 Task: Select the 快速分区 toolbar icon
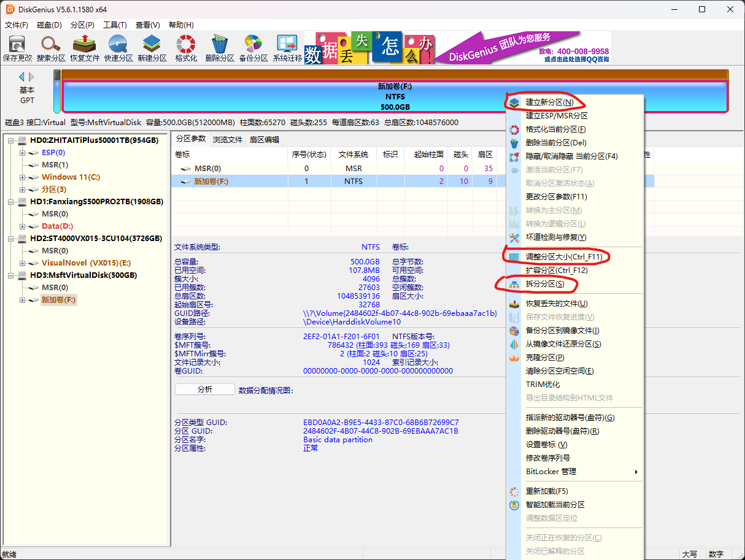coord(118,48)
